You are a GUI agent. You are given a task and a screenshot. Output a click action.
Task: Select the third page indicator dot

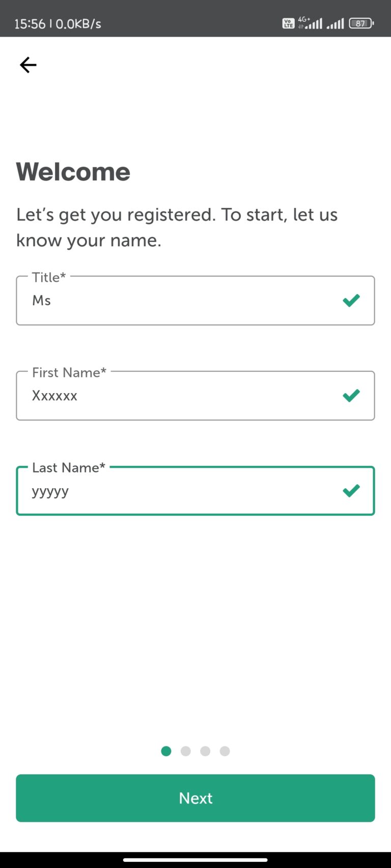(205, 751)
